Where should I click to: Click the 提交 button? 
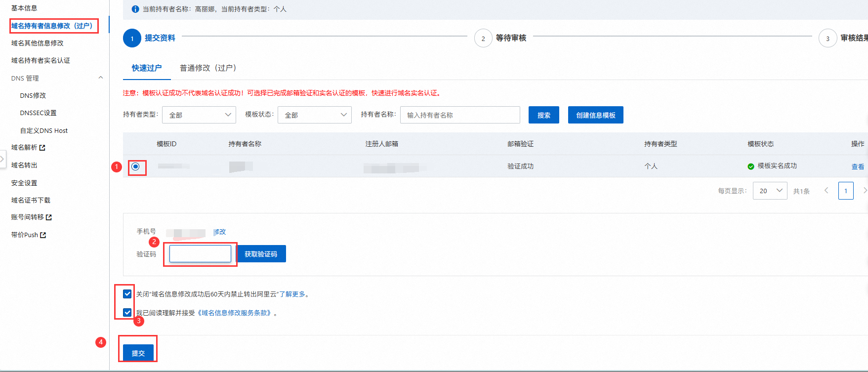point(138,353)
